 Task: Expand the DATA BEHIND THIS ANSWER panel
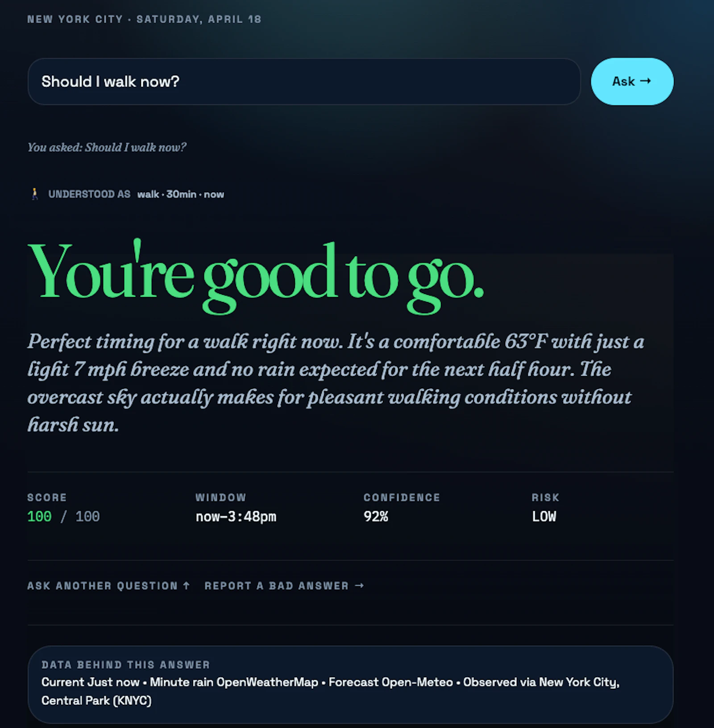click(125, 664)
